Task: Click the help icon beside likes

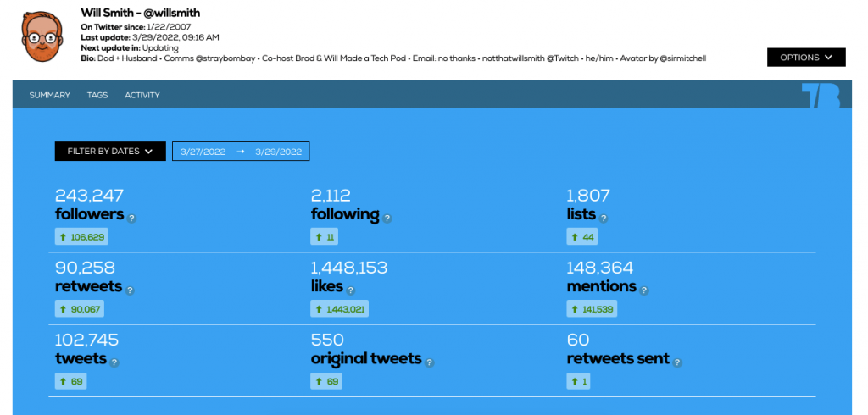Action: pos(350,290)
